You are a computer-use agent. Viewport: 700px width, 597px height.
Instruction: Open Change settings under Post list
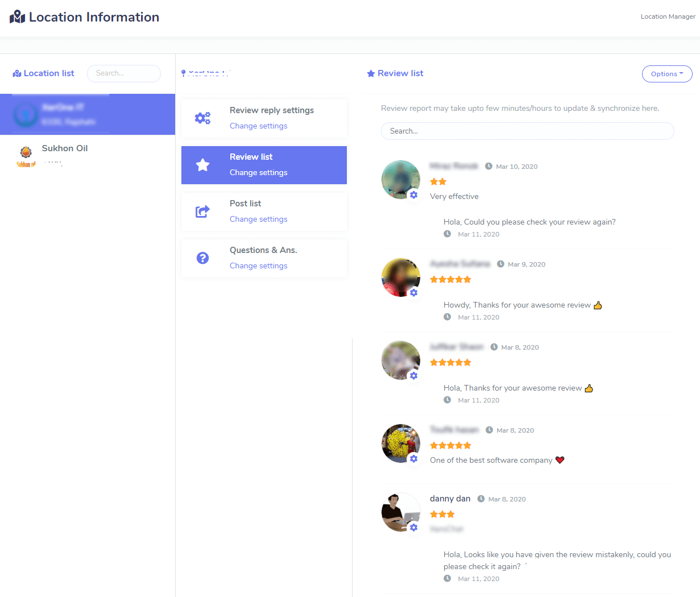tap(258, 219)
